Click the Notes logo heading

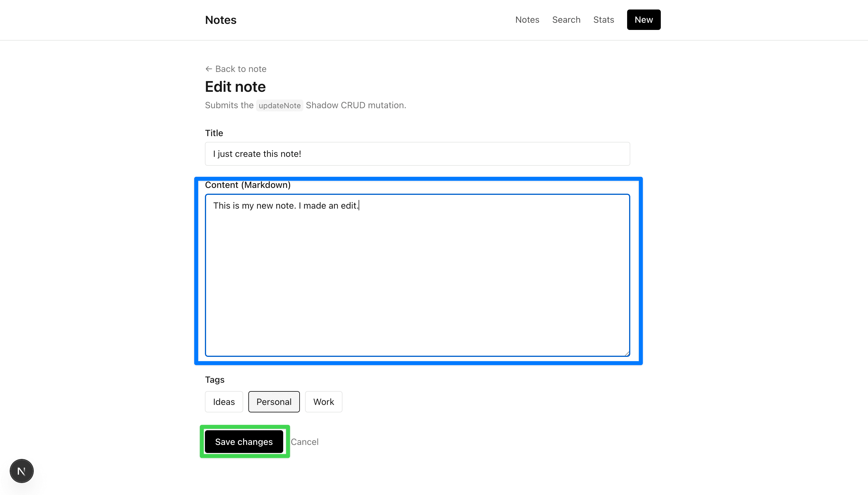click(x=220, y=20)
